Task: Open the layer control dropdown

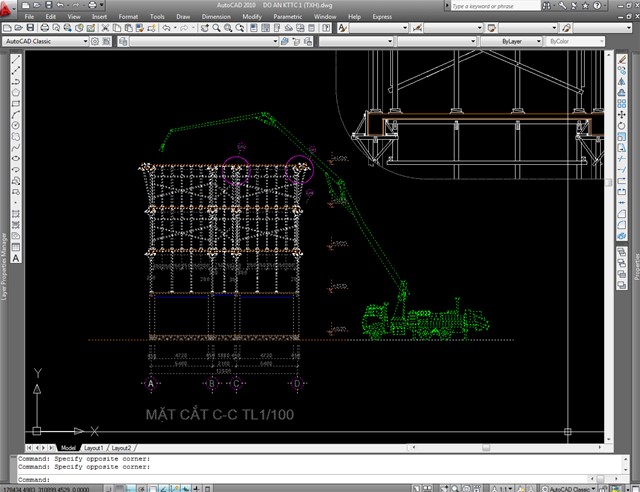Action: [x=204, y=41]
